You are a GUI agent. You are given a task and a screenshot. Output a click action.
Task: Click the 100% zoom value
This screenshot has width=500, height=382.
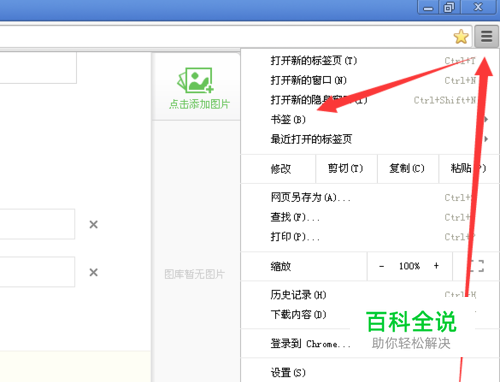409,266
